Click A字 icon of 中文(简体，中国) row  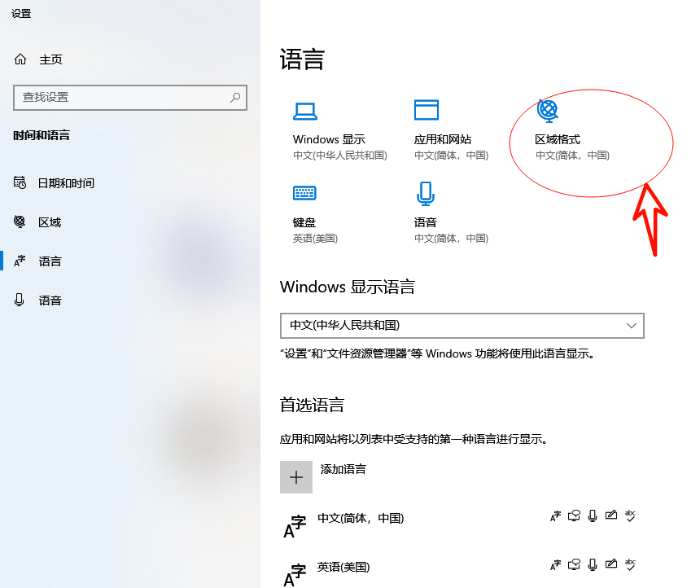coord(295,526)
